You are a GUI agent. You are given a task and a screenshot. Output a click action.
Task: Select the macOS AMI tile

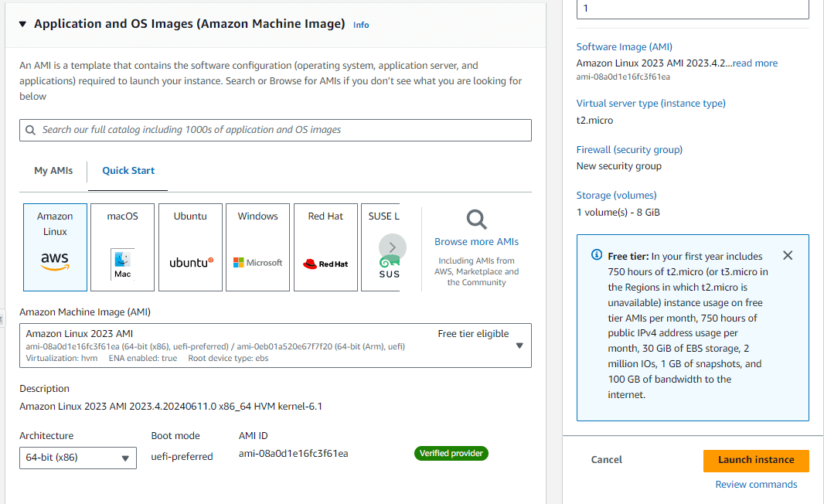pos(122,247)
